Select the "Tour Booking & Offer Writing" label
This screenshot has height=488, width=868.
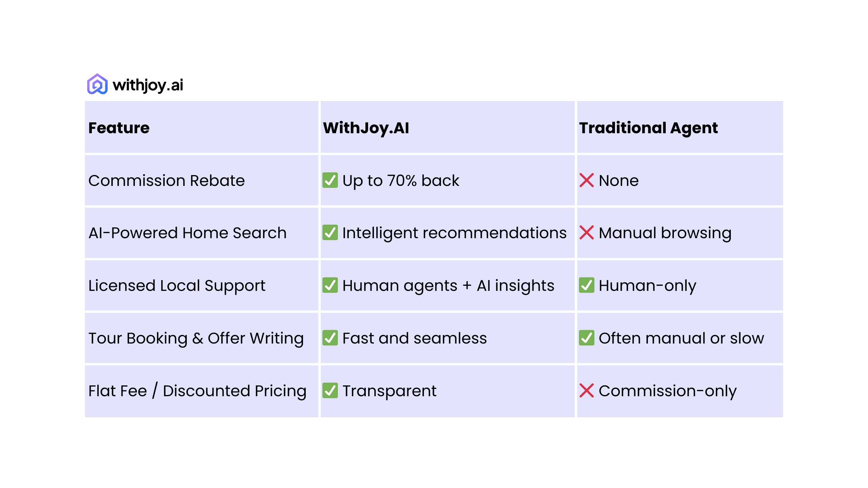pyautogui.click(x=196, y=339)
